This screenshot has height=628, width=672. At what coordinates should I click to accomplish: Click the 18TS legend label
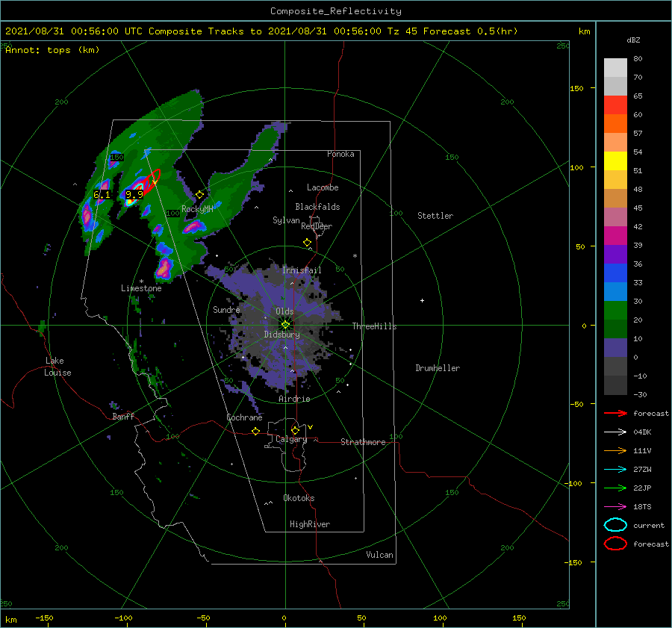pos(642,507)
